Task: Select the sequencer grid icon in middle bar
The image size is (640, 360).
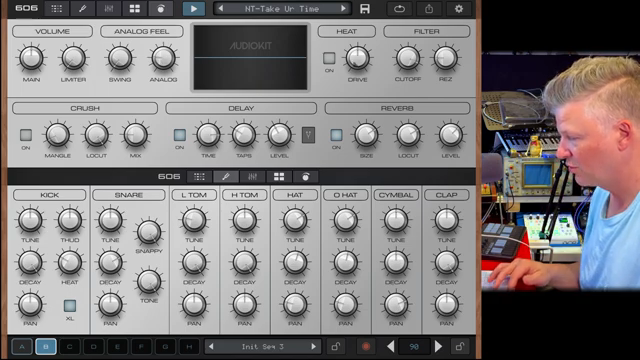Action: click(199, 177)
